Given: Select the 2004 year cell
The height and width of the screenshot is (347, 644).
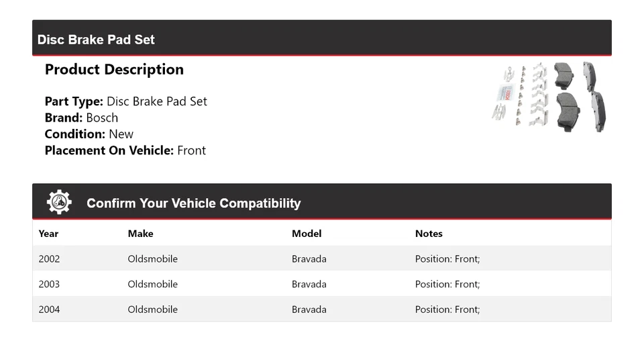Looking at the screenshot, I should [49, 309].
